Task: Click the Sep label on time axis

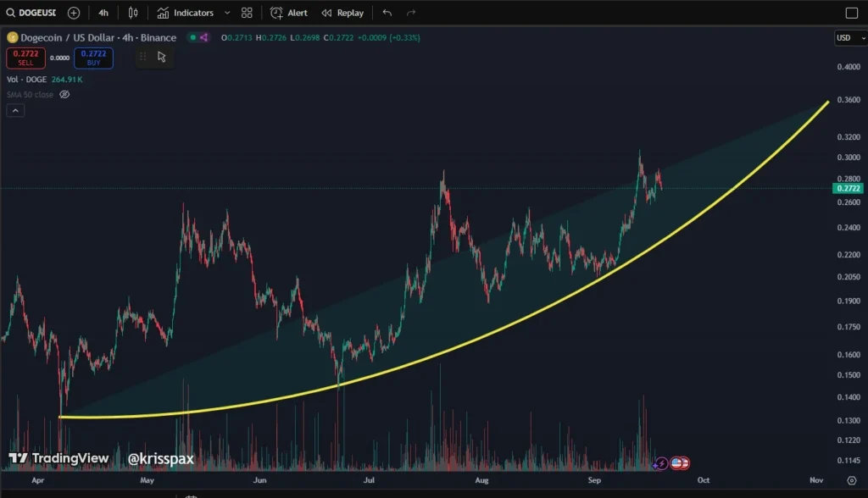Action: coord(594,480)
